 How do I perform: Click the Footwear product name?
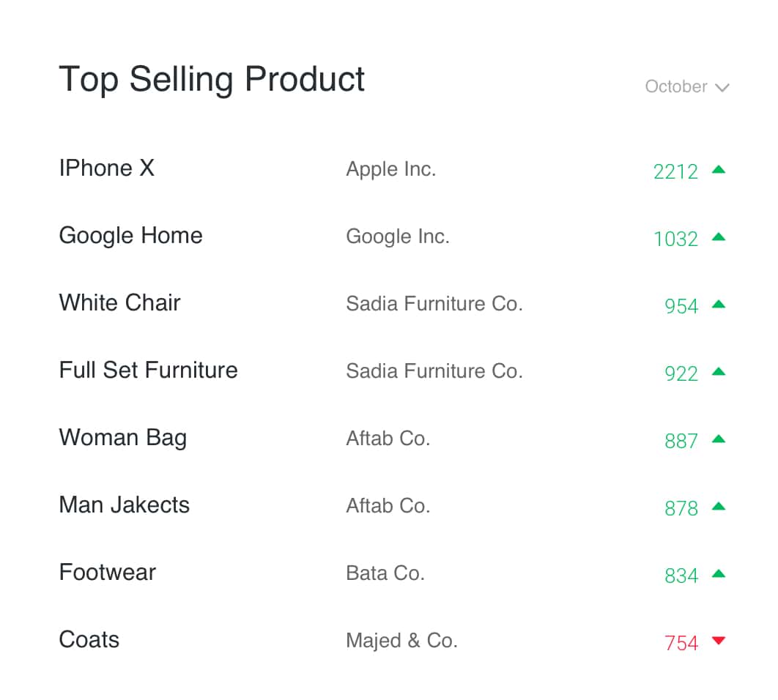108,573
